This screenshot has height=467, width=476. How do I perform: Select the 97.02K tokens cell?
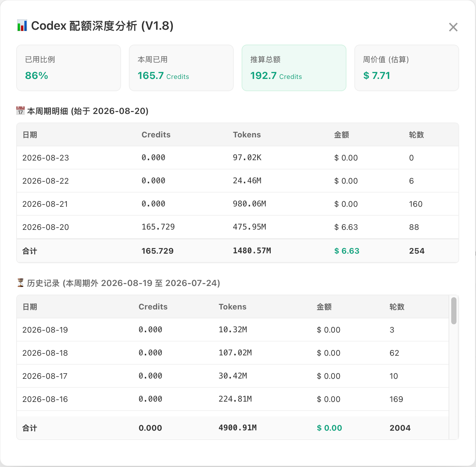[247, 158]
